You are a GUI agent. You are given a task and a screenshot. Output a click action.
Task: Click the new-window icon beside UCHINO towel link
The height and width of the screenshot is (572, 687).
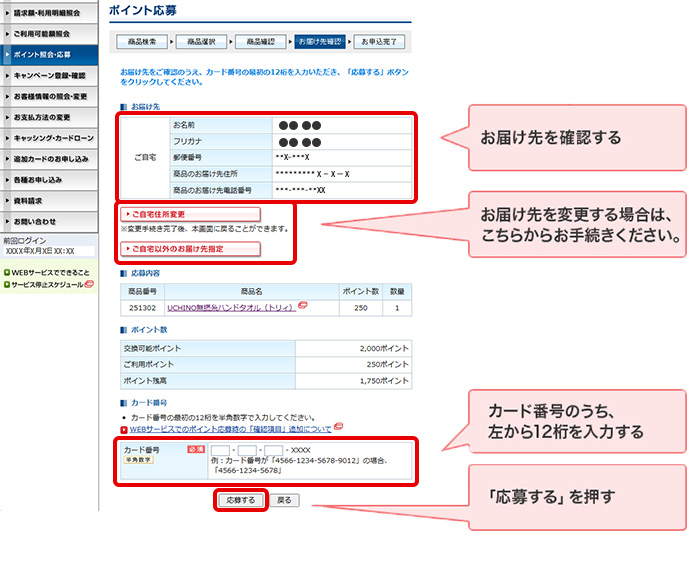pyautogui.click(x=302, y=305)
